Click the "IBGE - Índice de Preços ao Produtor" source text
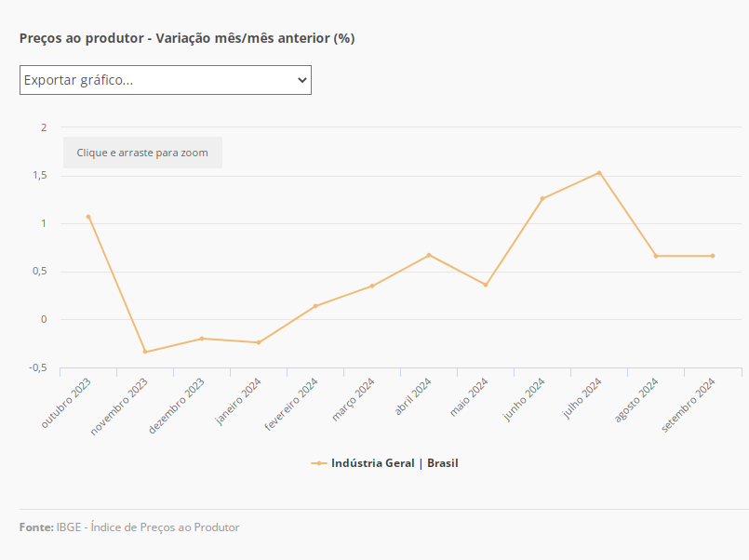 coord(148,527)
